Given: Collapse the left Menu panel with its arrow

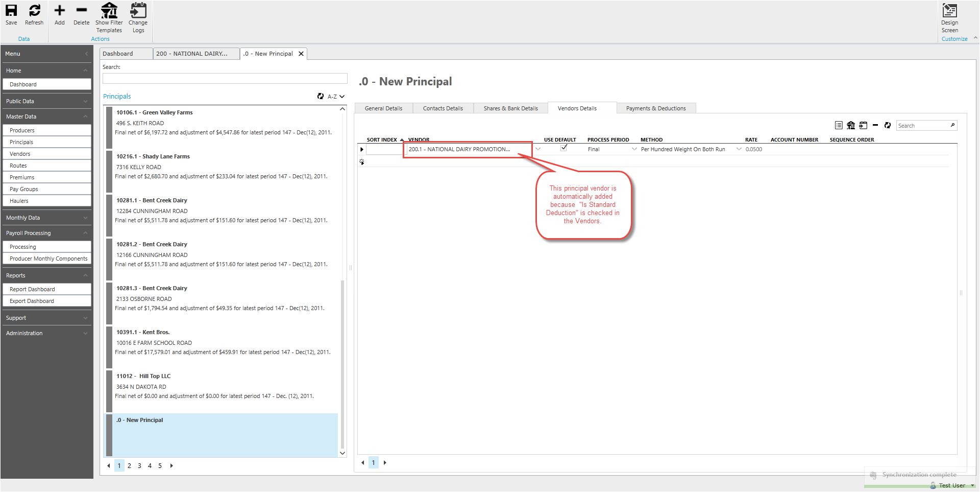Looking at the screenshot, I should (86, 53).
